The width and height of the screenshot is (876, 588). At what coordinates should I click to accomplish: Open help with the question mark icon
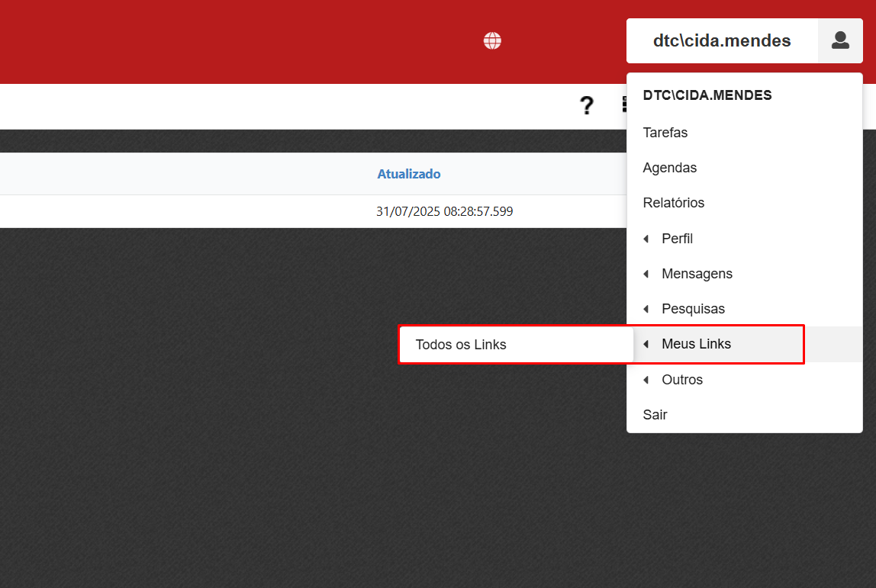coord(586,105)
